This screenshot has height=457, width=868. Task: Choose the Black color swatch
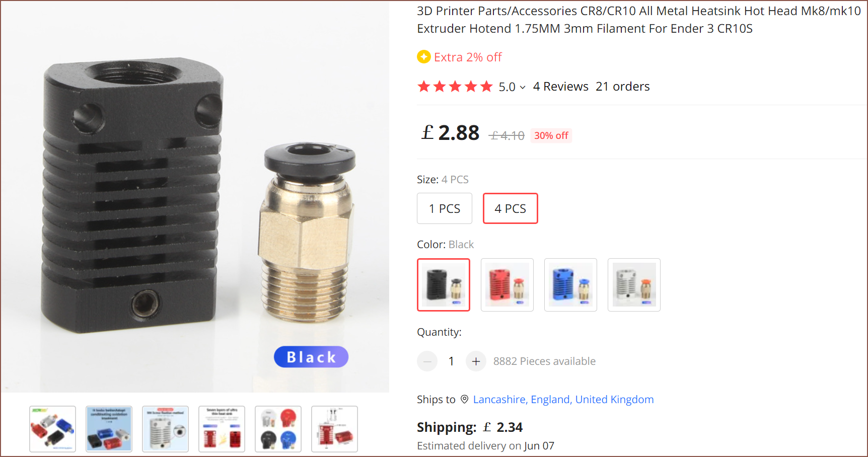pos(444,285)
